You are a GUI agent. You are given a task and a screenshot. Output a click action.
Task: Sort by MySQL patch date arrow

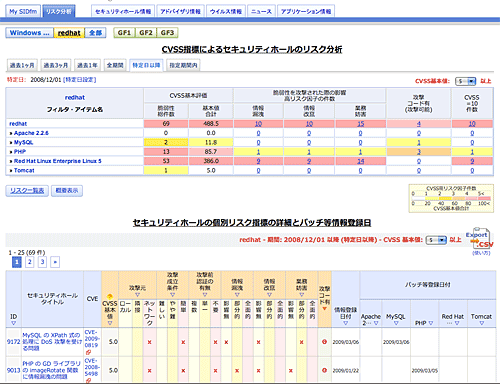point(396,323)
